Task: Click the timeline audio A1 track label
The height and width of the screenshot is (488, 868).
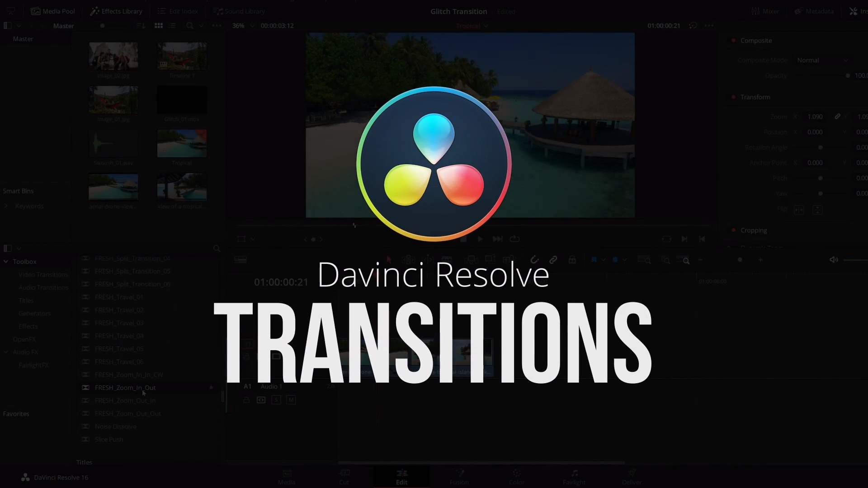Action: [x=248, y=386]
